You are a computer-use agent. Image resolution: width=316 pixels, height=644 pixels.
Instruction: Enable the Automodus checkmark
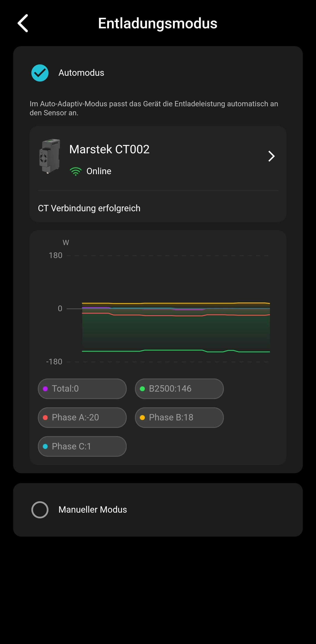pos(40,73)
